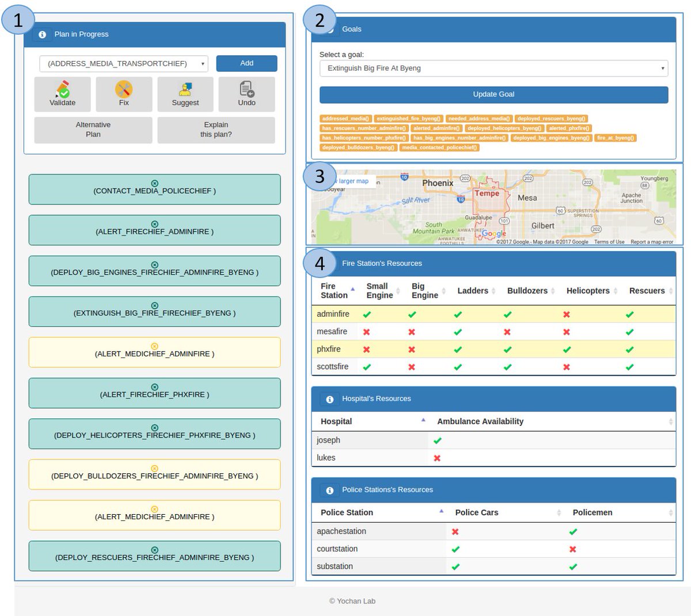Click sort arrows beside Policemen header
The width and height of the screenshot is (691, 616).
(670, 512)
